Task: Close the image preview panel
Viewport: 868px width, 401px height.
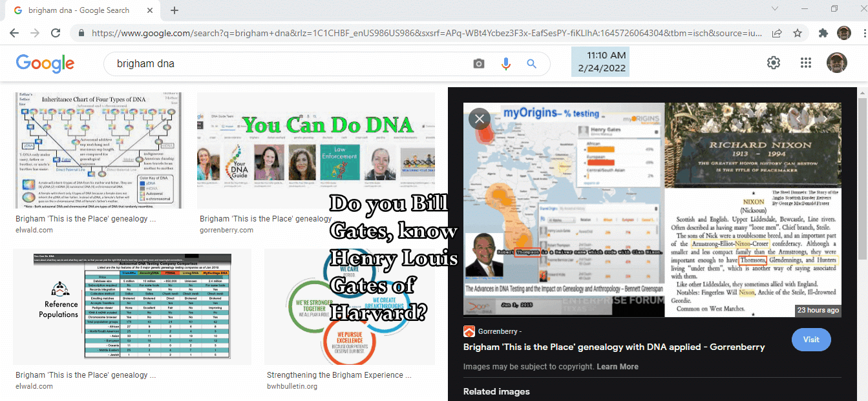Action: [479, 119]
